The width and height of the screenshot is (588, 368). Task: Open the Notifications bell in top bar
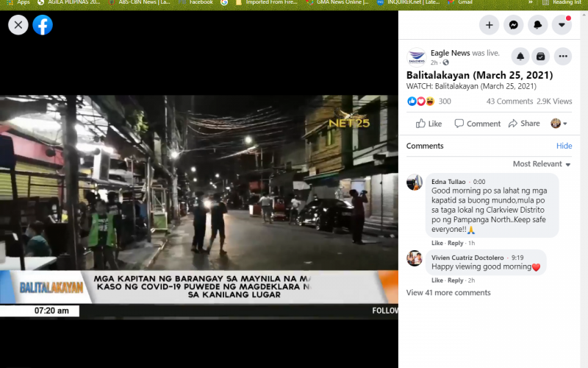point(537,24)
